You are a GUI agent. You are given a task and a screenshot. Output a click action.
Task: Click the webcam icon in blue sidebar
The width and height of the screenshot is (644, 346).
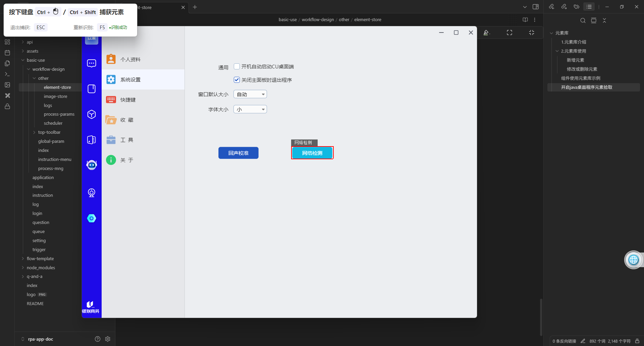[91, 193]
